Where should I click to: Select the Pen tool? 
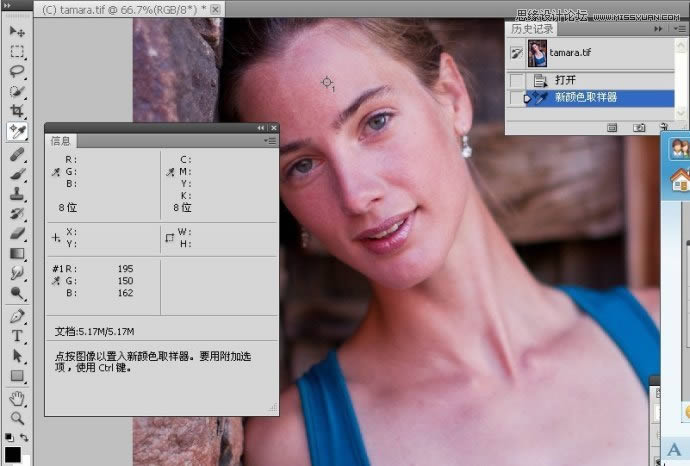pos(17,316)
